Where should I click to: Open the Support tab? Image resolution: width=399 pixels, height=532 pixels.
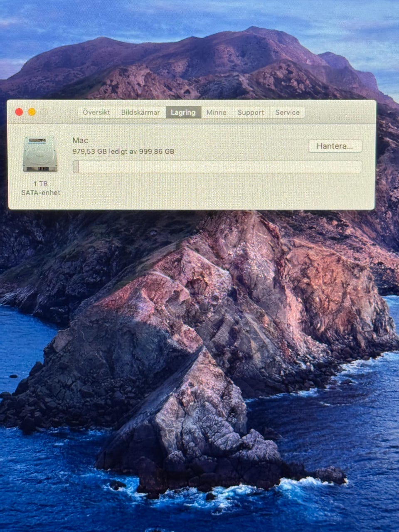[251, 112]
